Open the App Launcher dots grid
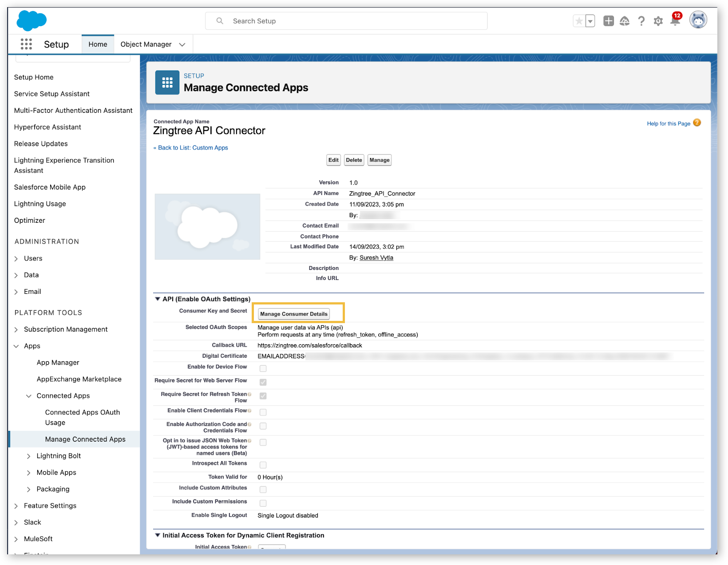Image resolution: width=728 pixels, height=565 pixels. coord(26,44)
